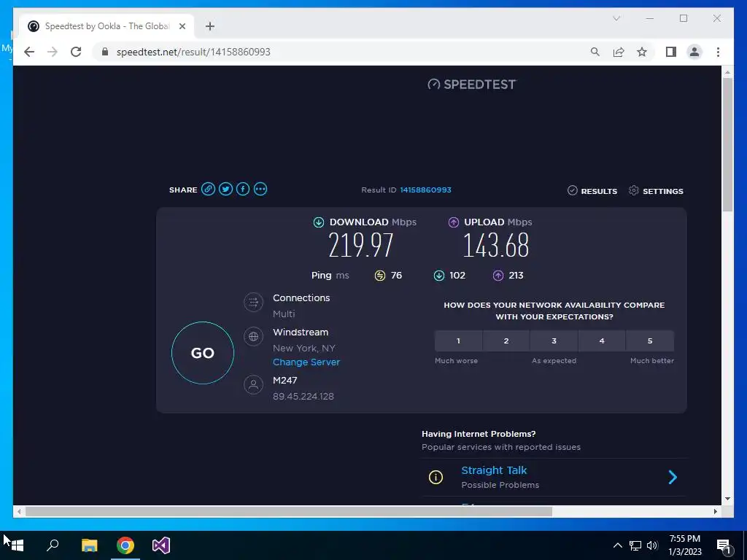Open tab search dropdown arrow
The width and height of the screenshot is (747, 560).
coord(616,18)
